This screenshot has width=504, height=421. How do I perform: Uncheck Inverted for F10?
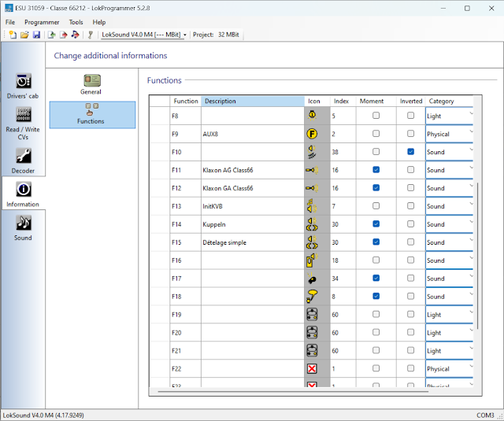tap(410, 152)
